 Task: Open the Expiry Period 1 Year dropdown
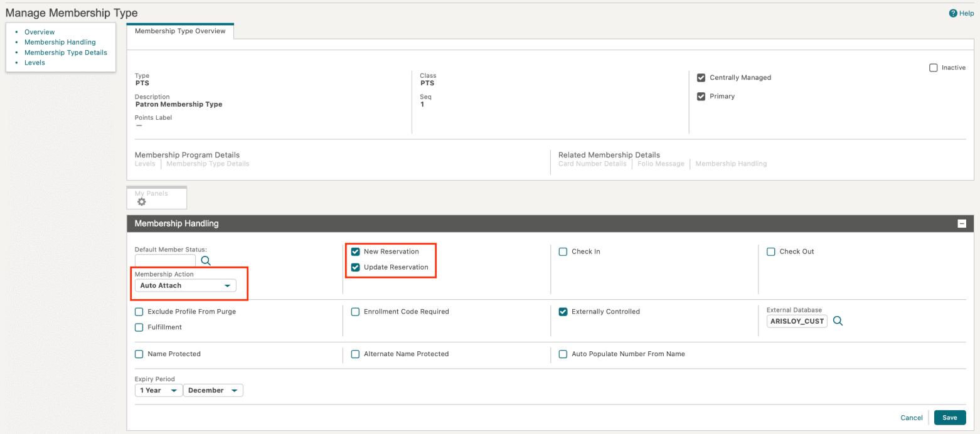pos(158,389)
